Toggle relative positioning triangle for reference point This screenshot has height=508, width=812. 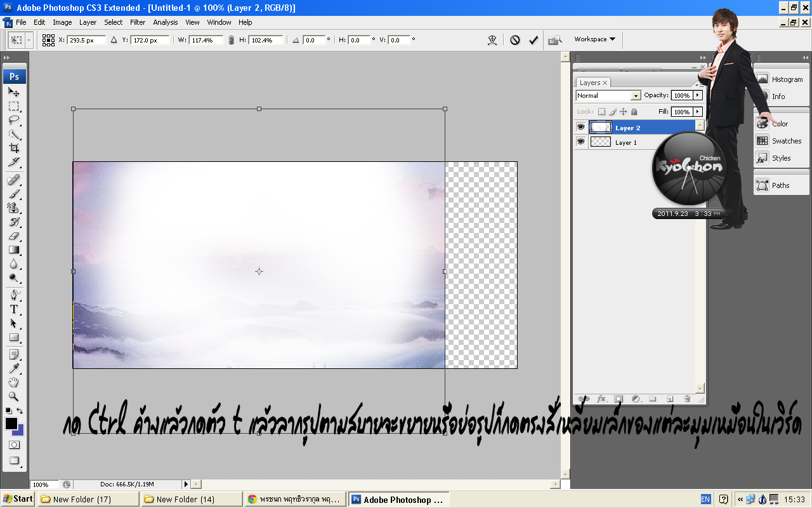(x=114, y=39)
